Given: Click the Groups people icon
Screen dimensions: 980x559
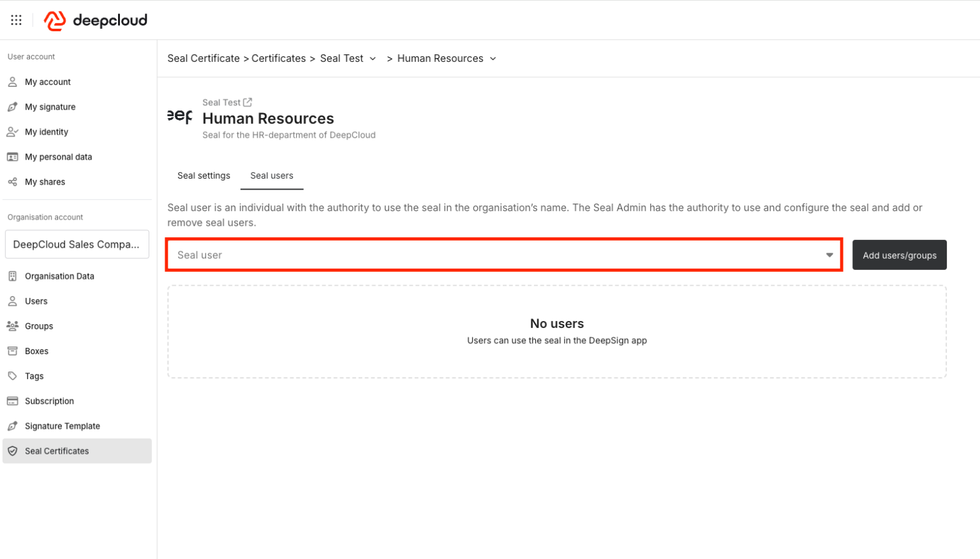Looking at the screenshot, I should click(12, 326).
